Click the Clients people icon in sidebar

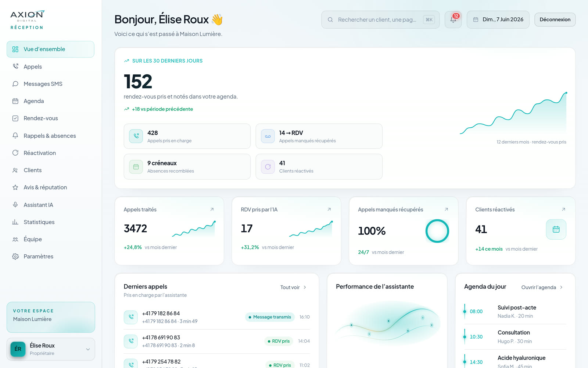15,170
